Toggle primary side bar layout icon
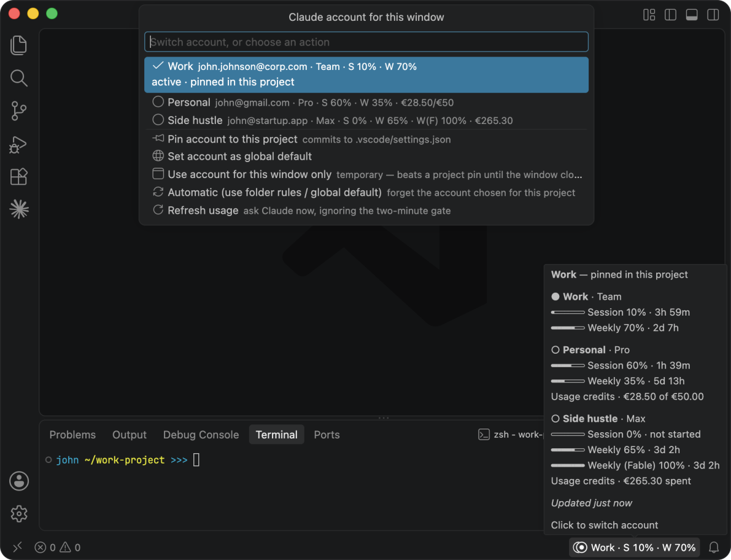Screen dimensions: 731x560 pyautogui.click(x=670, y=15)
